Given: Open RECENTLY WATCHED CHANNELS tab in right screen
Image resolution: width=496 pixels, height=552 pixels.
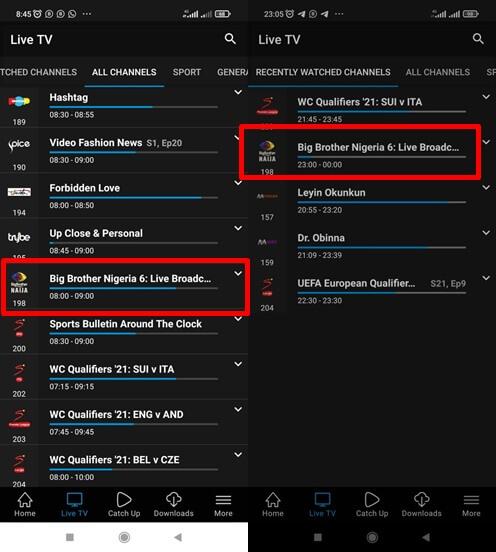Looking at the screenshot, I should 323,72.
